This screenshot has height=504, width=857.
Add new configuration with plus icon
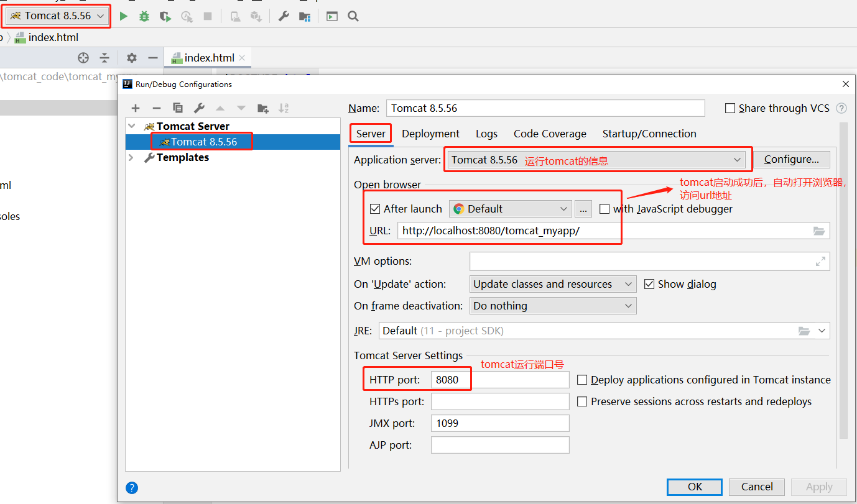(x=136, y=108)
